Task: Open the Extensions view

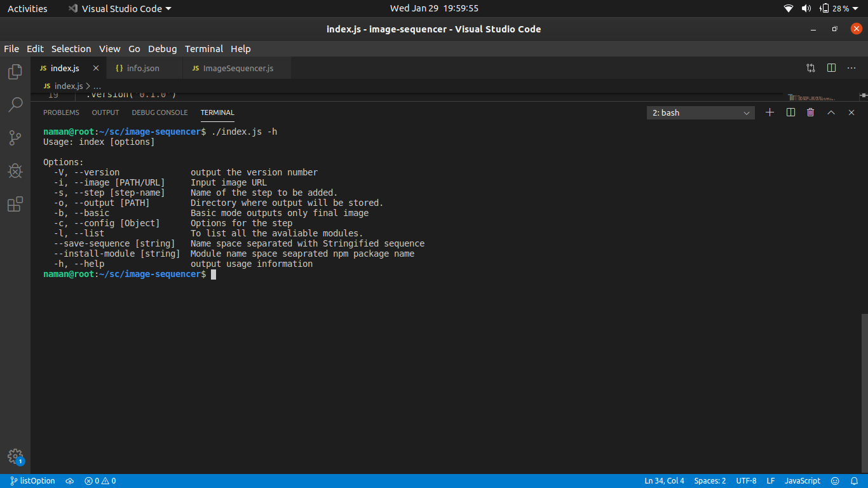Action: (x=14, y=204)
